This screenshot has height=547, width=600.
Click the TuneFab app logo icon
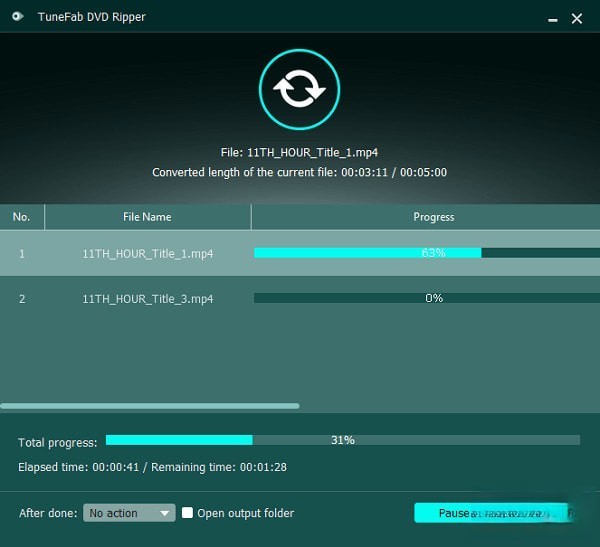point(18,16)
